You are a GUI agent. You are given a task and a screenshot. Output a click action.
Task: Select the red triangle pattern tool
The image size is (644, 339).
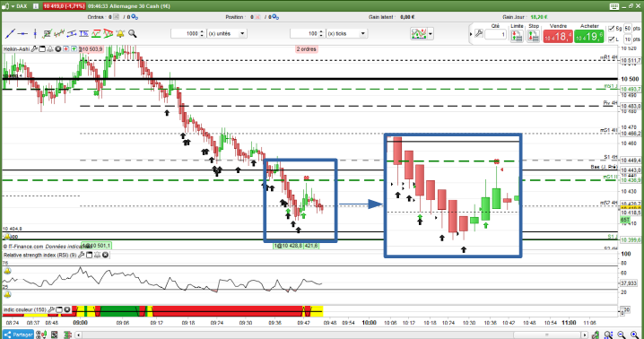108,34
